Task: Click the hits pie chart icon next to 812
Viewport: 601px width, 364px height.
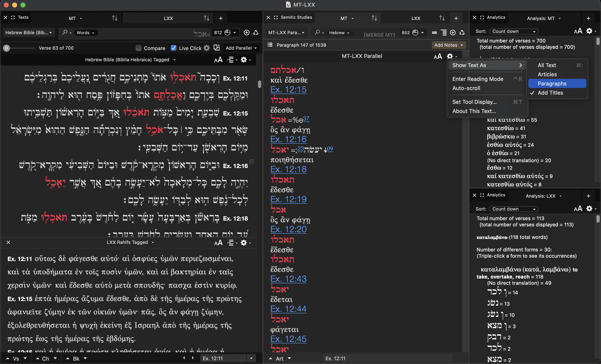Action: (x=228, y=32)
